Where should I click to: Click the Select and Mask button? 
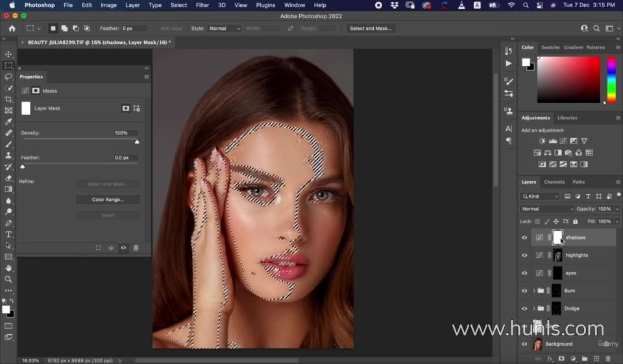tap(370, 29)
